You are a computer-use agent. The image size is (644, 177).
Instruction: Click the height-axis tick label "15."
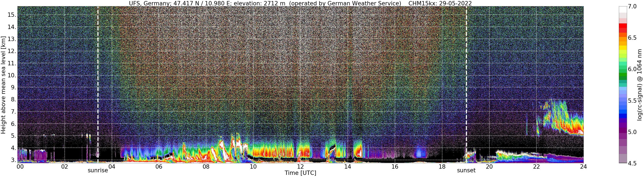point(12,15)
